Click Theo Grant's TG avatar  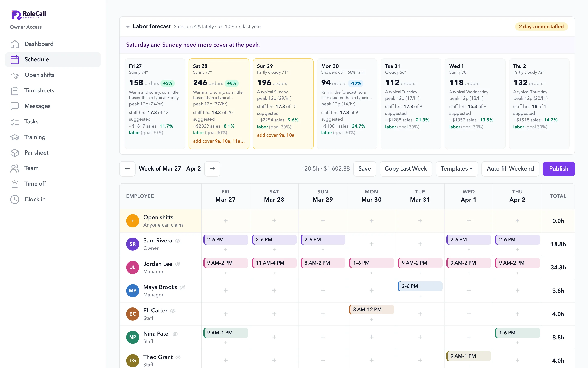tap(133, 360)
